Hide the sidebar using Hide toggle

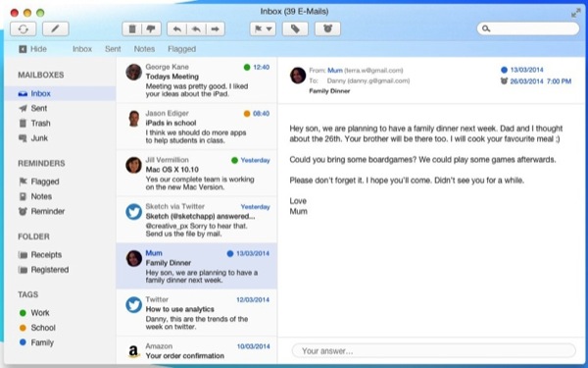click(x=33, y=49)
